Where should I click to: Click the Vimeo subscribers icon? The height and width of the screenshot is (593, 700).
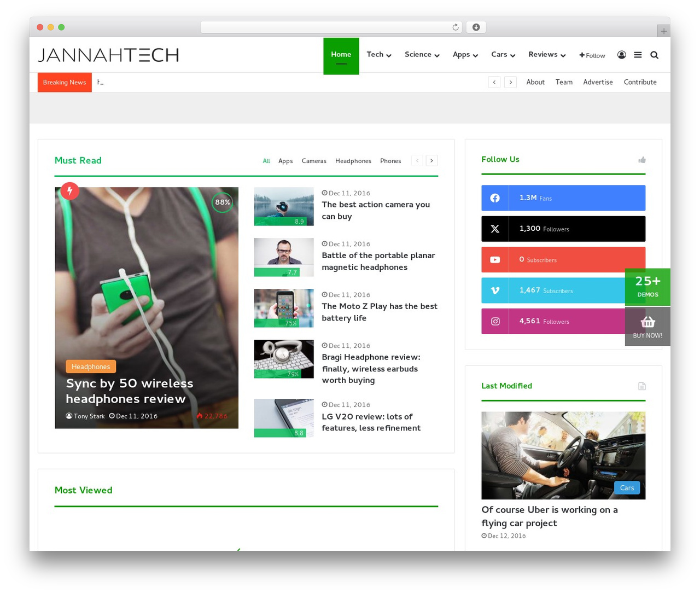pos(495,290)
